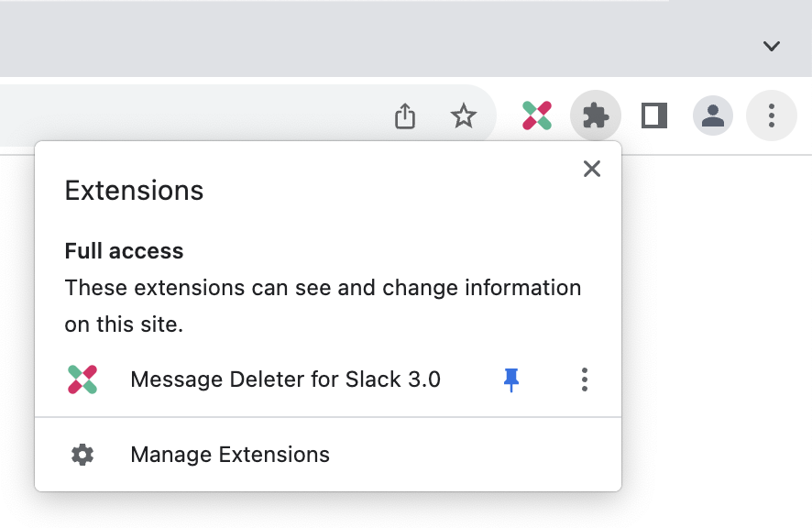This screenshot has width=812, height=528.
Task: Click the browser profile avatar icon
Action: point(713,115)
